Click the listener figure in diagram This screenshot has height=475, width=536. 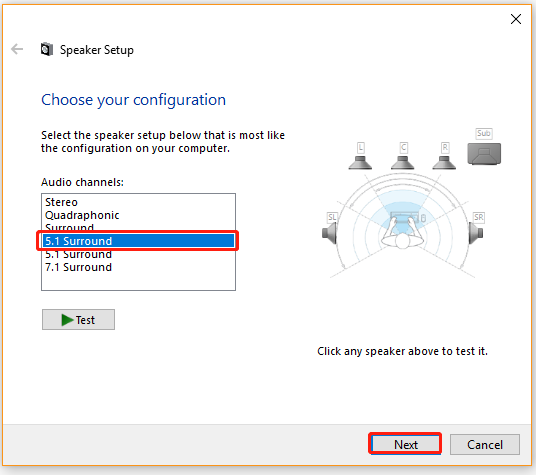point(402,232)
